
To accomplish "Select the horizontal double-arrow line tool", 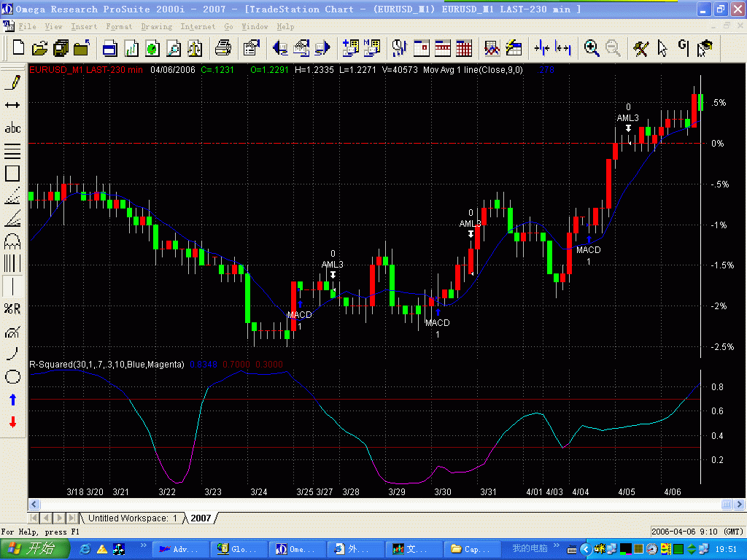I will click(12, 105).
